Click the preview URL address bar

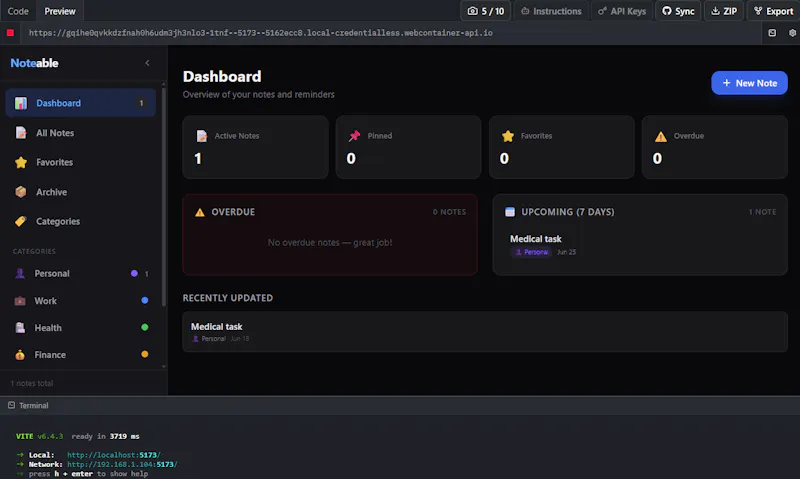tap(393, 33)
